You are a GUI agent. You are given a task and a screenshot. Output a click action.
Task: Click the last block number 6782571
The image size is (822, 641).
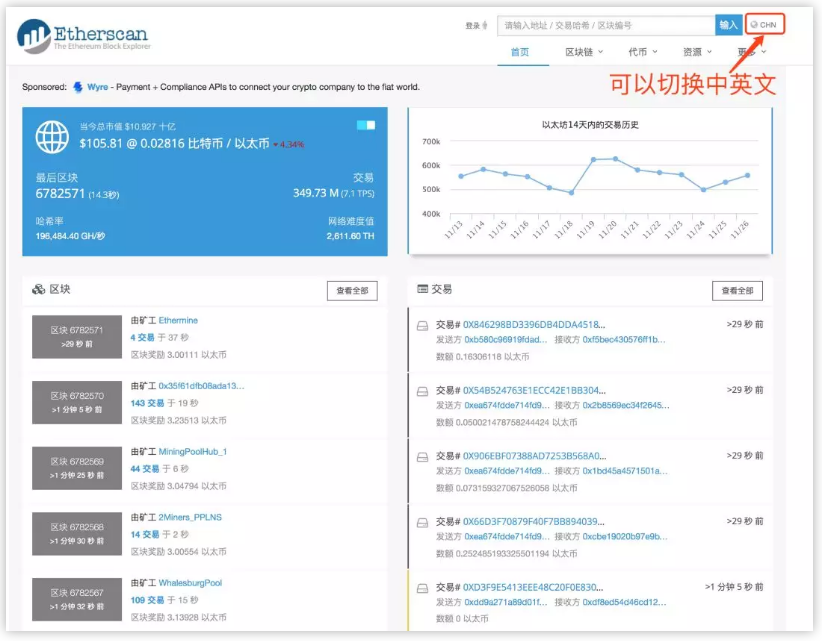[60, 193]
